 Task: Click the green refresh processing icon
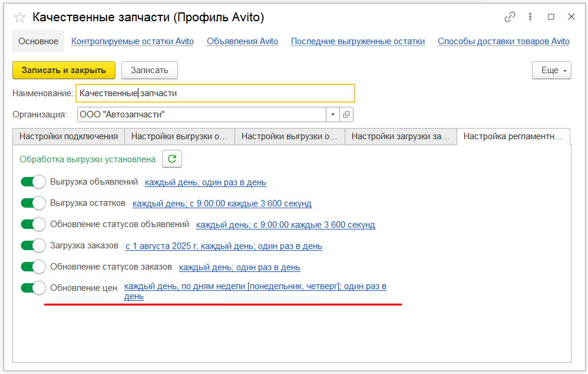tap(172, 159)
